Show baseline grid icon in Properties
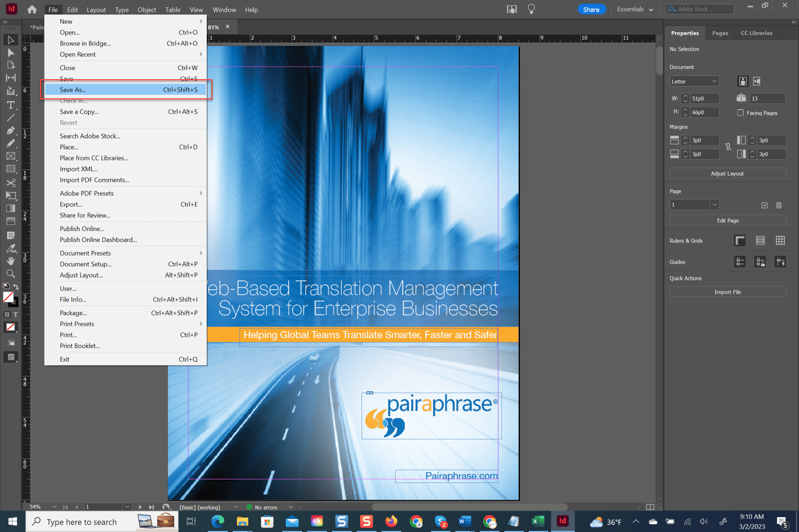 click(760, 241)
